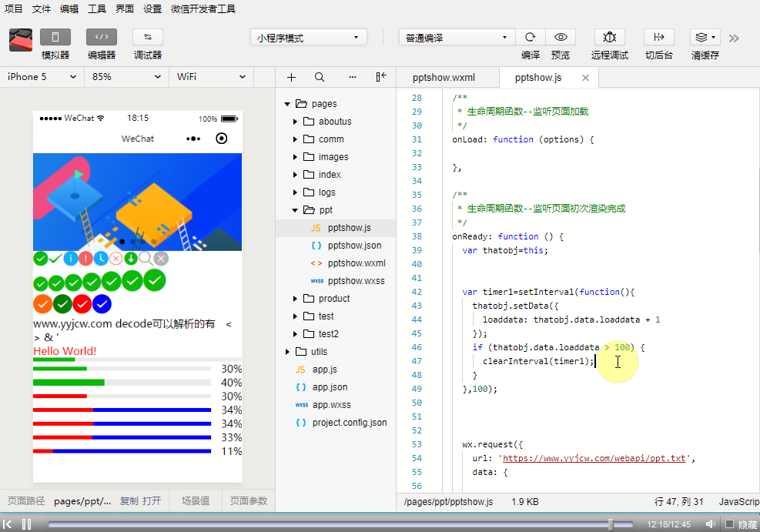Image resolution: width=760 pixels, height=532 pixels.
Task: Click the 场景值 button
Action: [196, 501]
